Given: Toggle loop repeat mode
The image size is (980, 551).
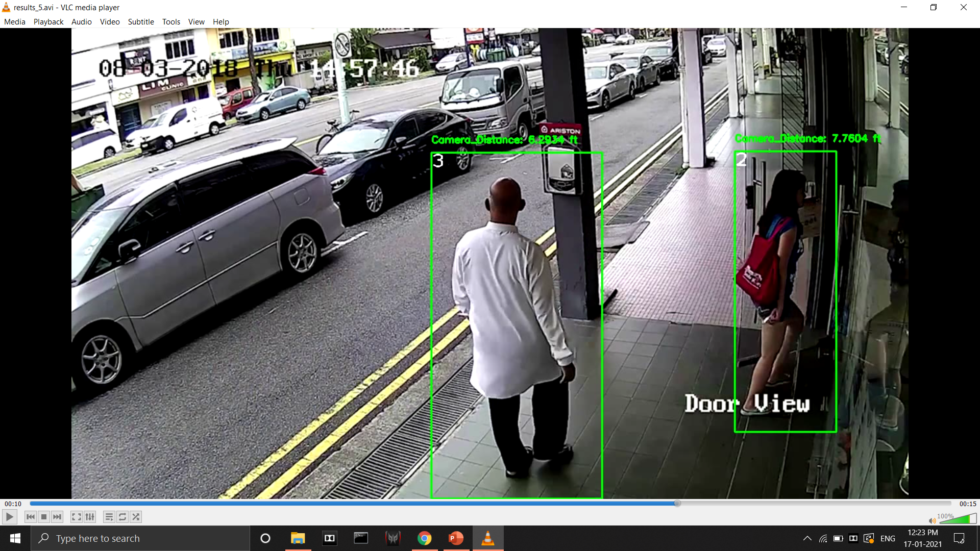Looking at the screenshot, I should [122, 517].
